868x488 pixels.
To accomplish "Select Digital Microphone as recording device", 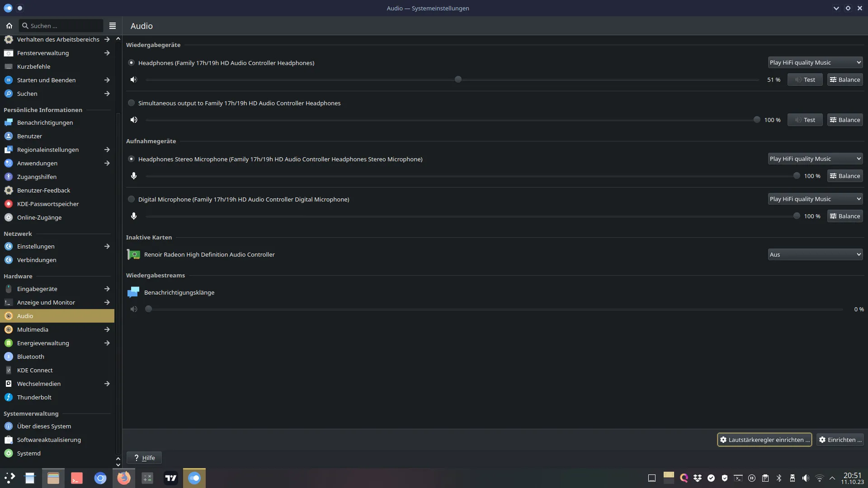I will click(131, 199).
